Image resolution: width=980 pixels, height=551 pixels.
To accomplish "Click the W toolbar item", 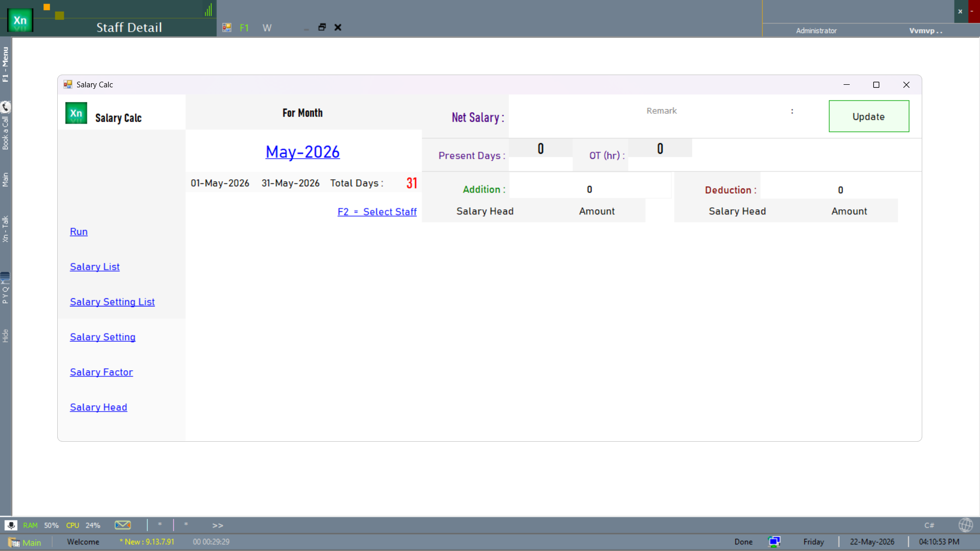I will point(267,28).
